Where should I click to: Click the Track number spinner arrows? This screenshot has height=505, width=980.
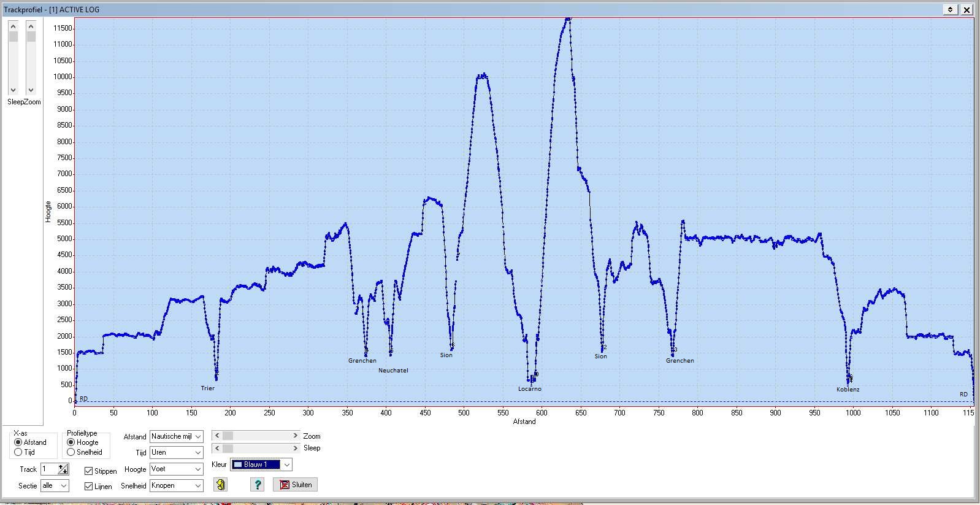(x=63, y=469)
